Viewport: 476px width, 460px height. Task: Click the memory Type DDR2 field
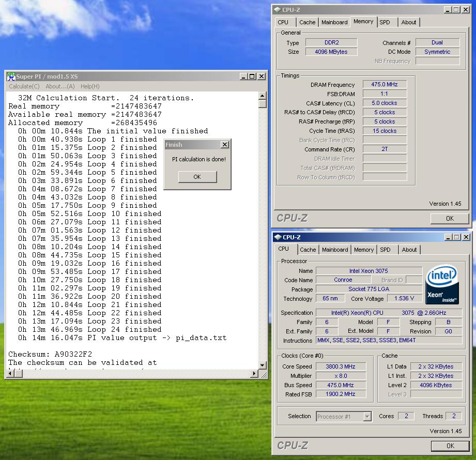(331, 42)
